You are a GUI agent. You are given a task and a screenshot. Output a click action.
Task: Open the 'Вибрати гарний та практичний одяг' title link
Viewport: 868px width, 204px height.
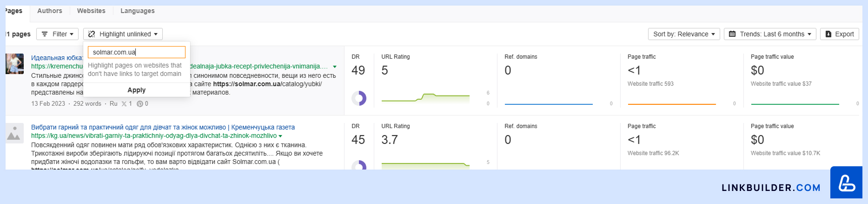163,127
